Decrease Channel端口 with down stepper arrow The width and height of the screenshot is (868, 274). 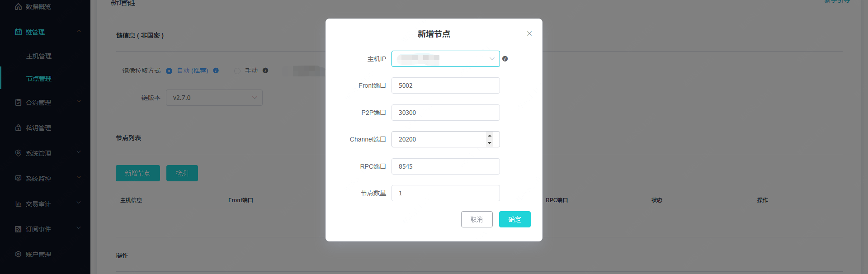click(x=490, y=143)
